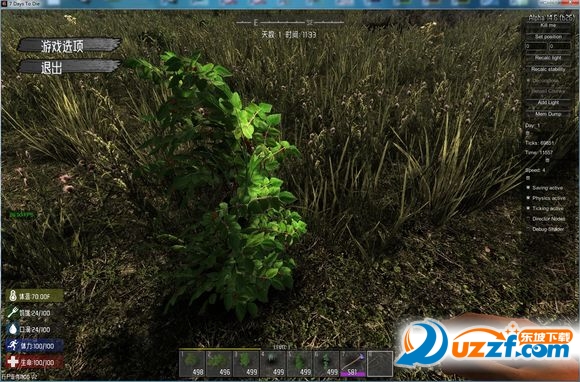Click the hunger fork icon
580x382 pixels.
click(13, 313)
